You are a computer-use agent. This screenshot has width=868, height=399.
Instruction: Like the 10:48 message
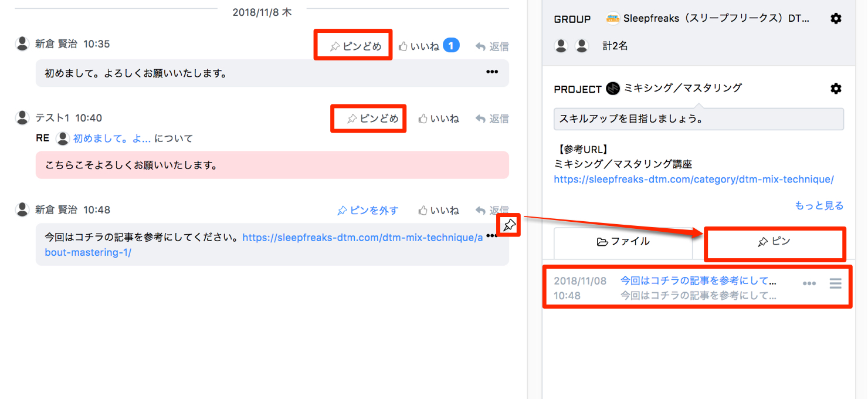(439, 210)
